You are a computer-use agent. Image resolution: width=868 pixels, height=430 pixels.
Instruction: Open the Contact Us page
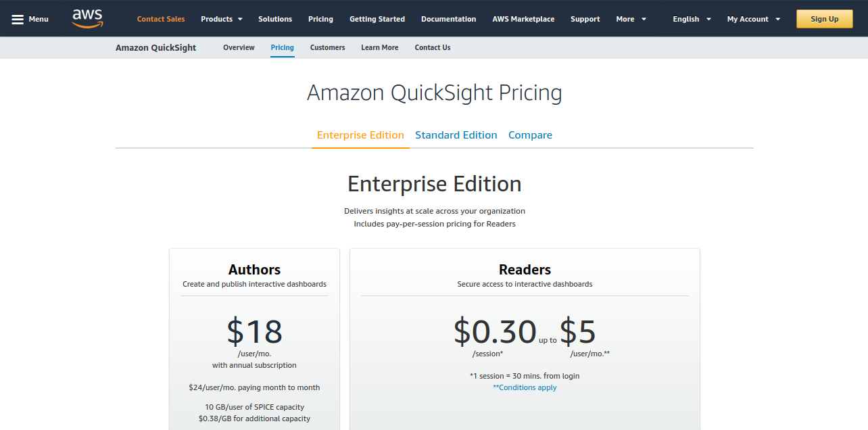point(432,47)
